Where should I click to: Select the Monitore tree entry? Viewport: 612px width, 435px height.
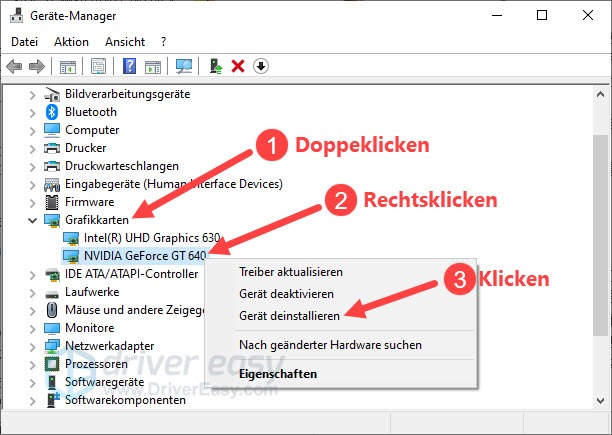90,328
